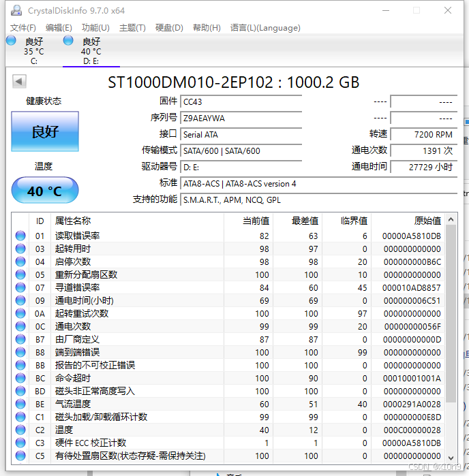Select raw value 0000291A0028 of 气流温度

(412, 404)
